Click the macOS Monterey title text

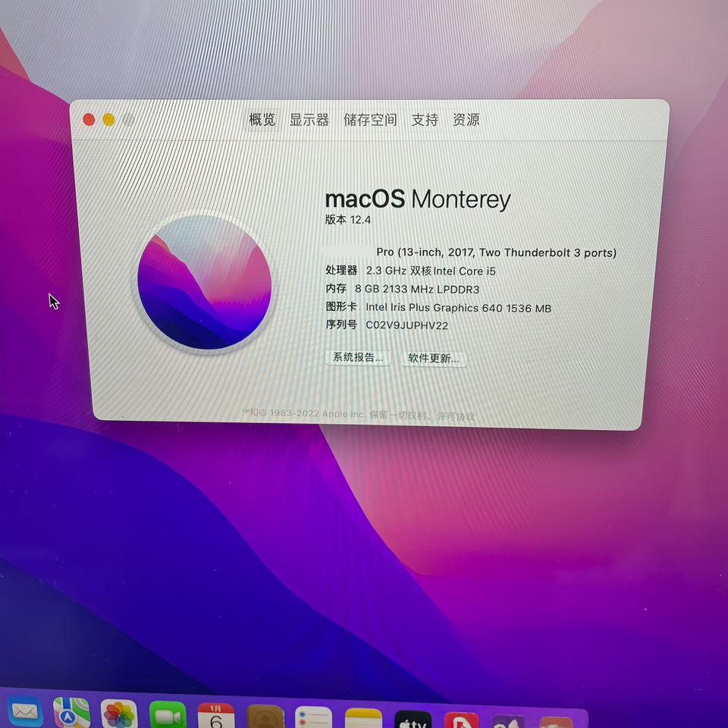[x=418, y=199]
